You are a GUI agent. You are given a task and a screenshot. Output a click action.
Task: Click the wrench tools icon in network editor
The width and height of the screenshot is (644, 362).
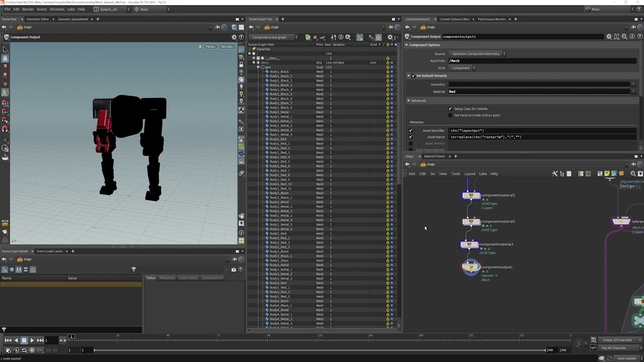coord(555,174)
